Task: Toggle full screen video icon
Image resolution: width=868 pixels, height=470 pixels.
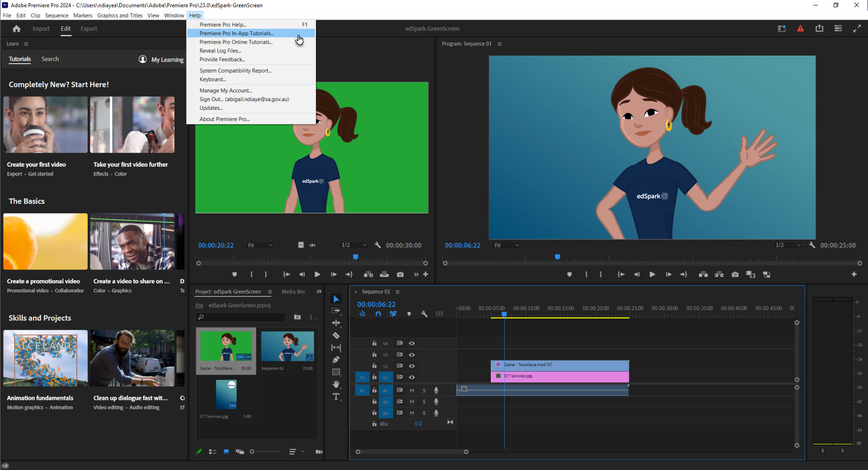Action: 857,28
